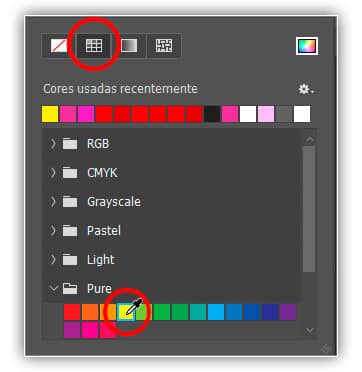Click the swatch list scroll down arrow
Screen dimensions: 362x372
tap(310, 330)
